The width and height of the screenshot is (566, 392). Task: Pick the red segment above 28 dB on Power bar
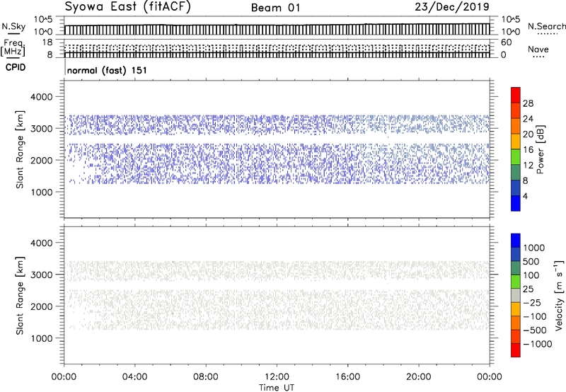coord(516,96)
